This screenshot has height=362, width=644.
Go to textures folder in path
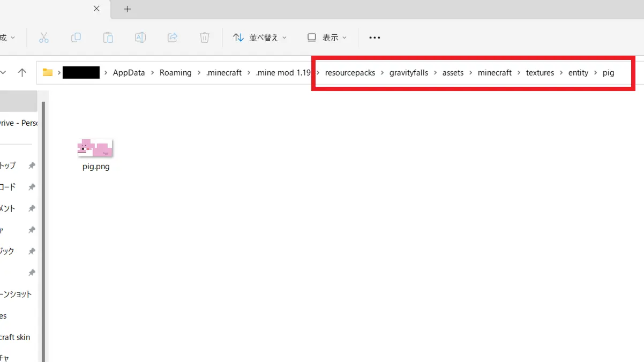click(x=540, y=73)
